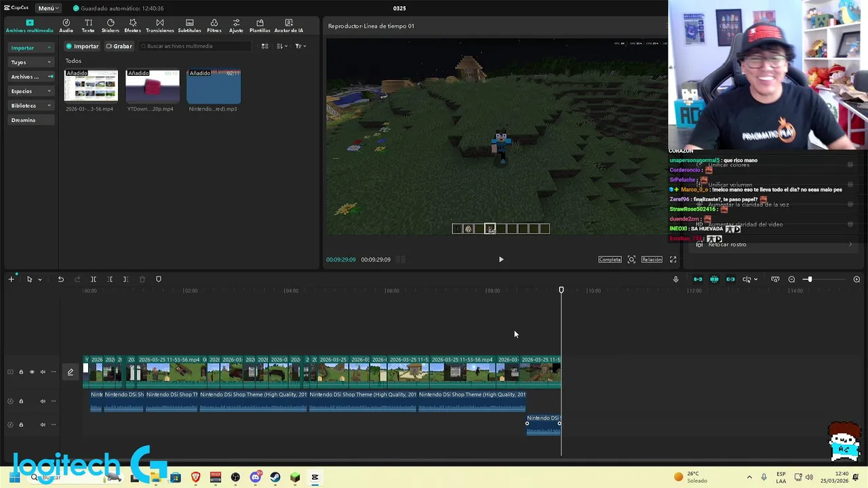Toggle clip linkage
868x488 pixels.
pos(730,279)
